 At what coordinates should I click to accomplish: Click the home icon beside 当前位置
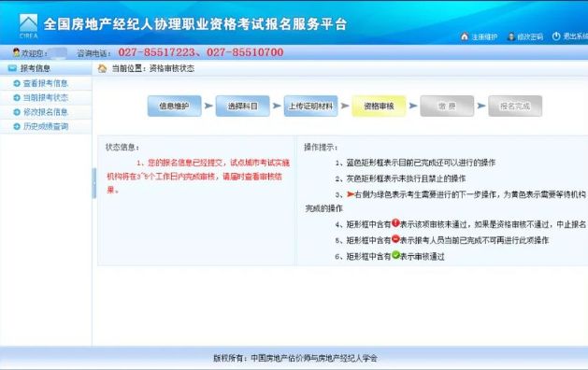(x=102, y=68)
